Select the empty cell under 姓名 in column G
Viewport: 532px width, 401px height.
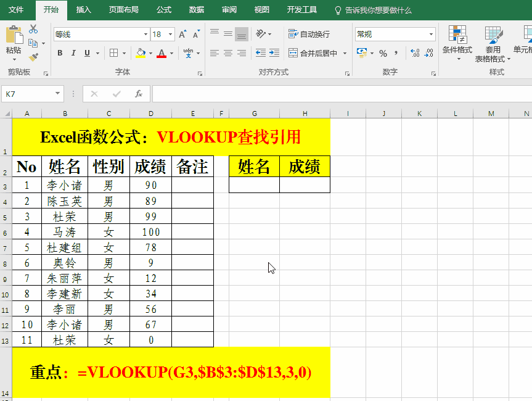[x=254, y=184]
